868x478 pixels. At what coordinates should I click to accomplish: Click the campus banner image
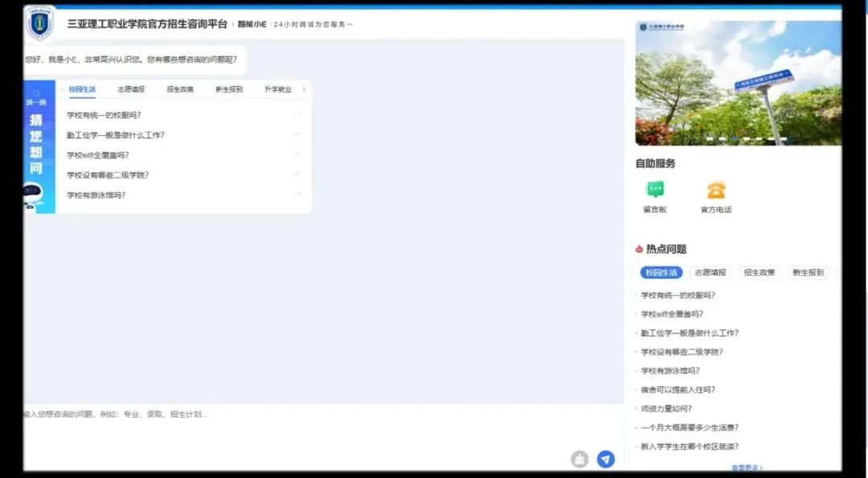point(739,84)
